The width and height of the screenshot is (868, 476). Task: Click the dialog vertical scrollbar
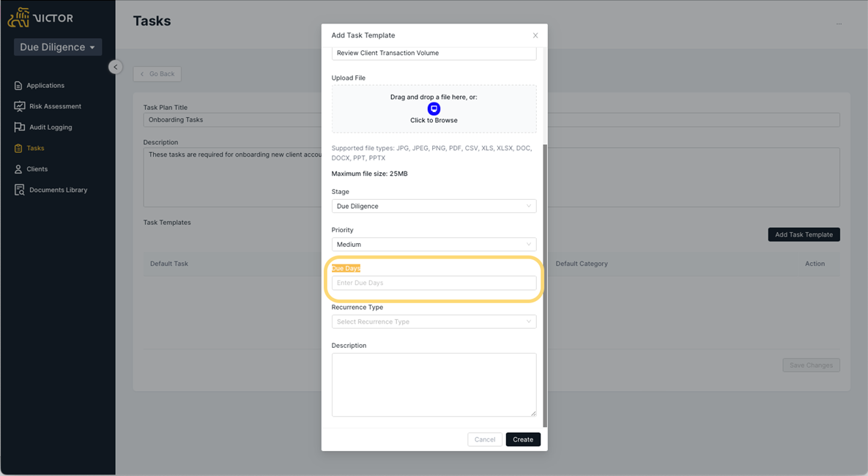tap(545, 285)
